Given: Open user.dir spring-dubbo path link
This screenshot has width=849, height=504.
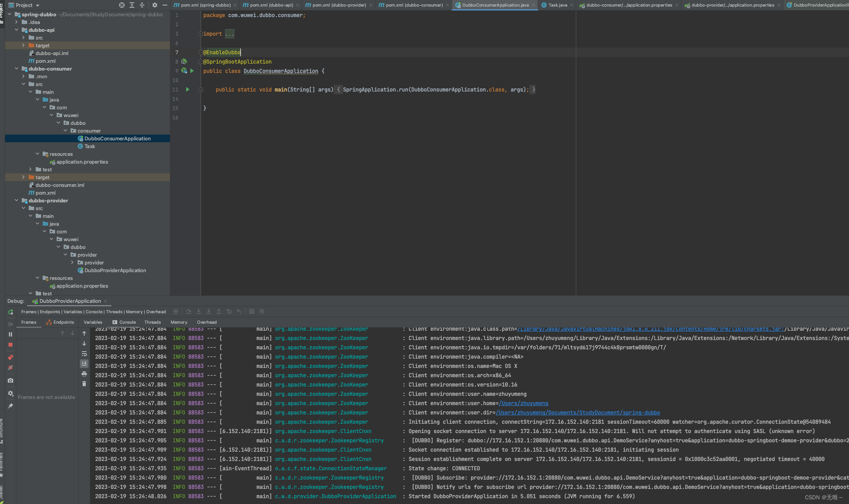Looking at the screenshot, I should (x=578, y=413).
